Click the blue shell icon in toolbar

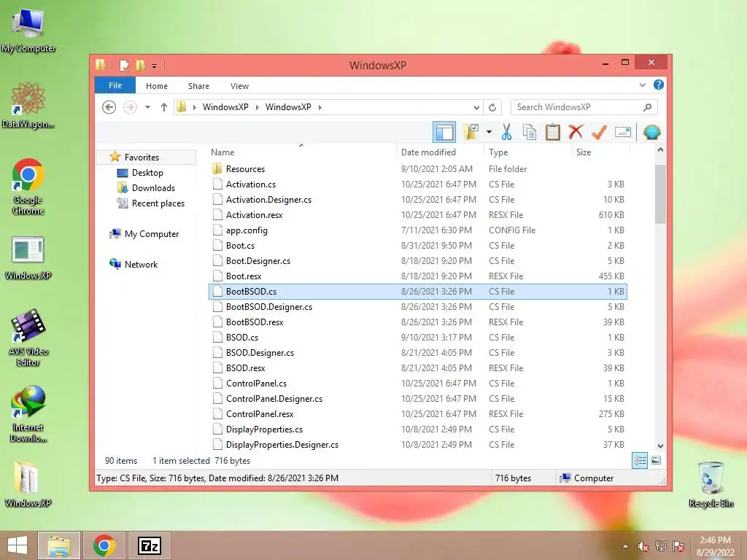click(x=651, y=132)
